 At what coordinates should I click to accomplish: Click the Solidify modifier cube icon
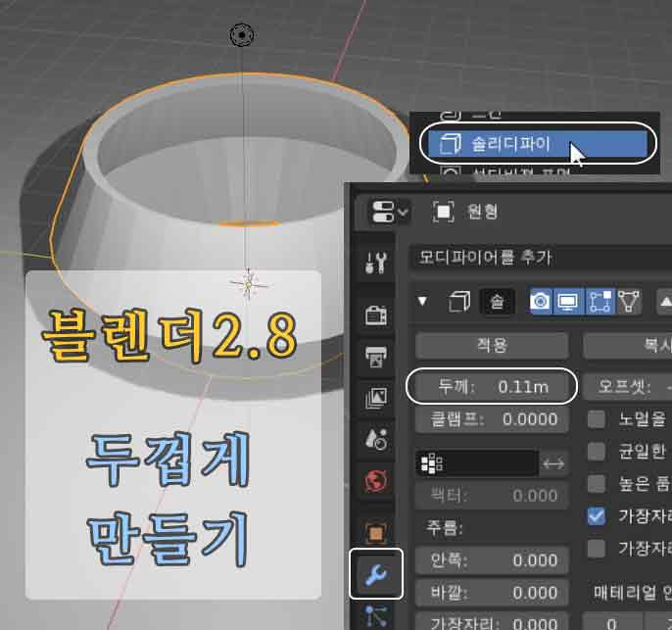[459, 302]
